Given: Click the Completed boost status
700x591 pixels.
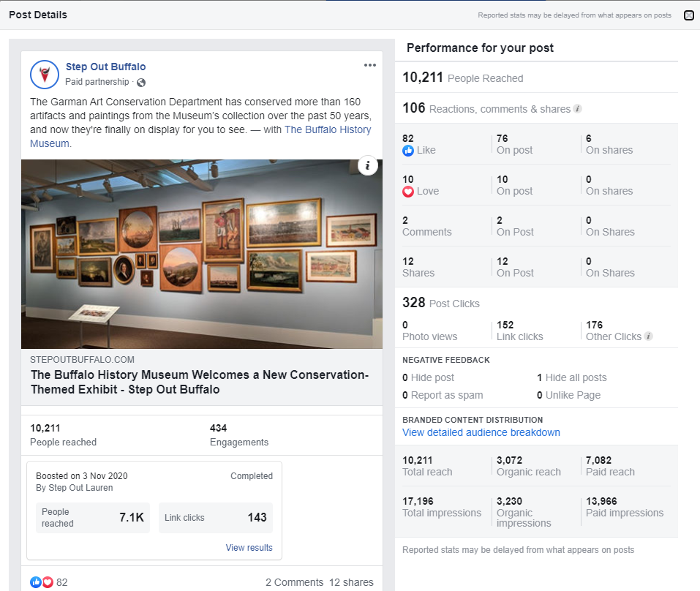Looking at the screenshot, I should pyautogui.click(x=252, y=476).
